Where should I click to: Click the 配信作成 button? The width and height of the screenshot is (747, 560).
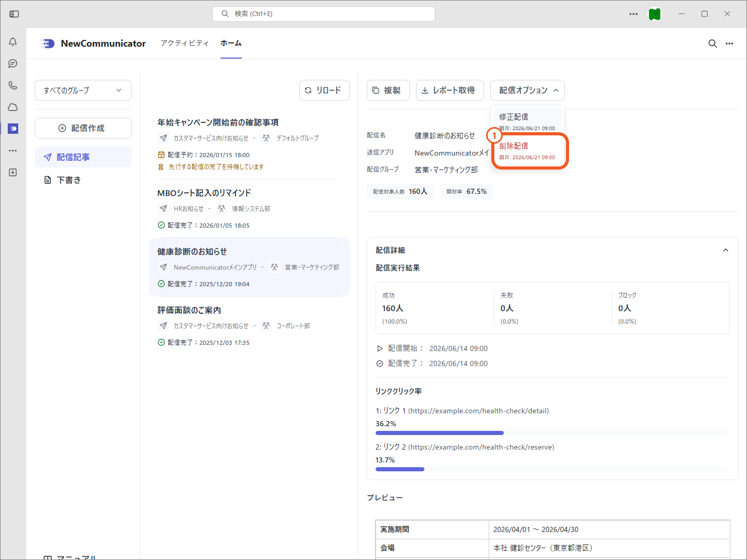(83, 128)
